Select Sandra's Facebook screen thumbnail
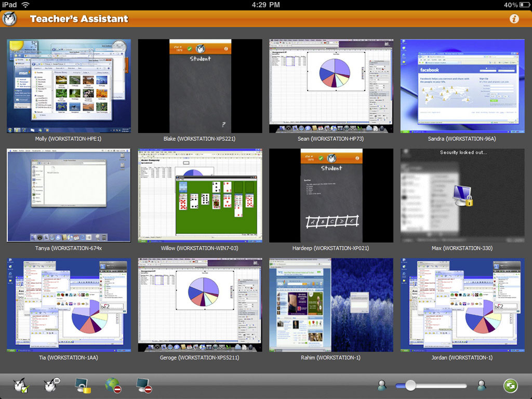The width and height of the screenshot is (532, 399). 462,86
